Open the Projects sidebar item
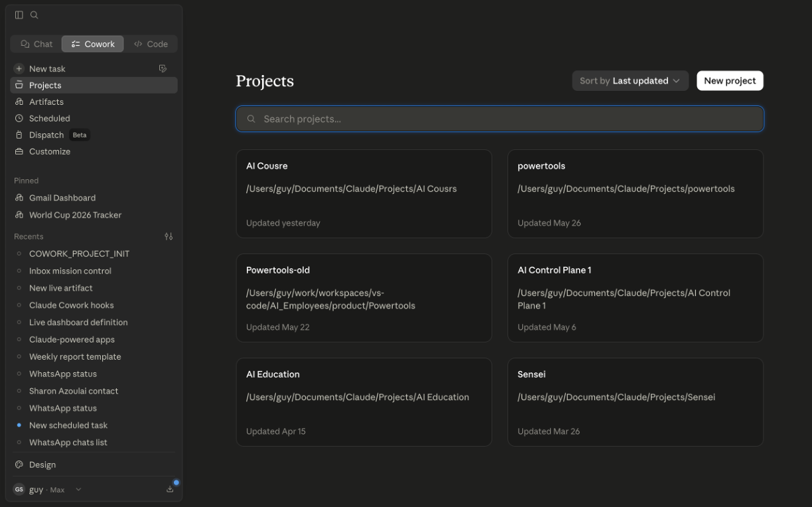 tap(94, 85)
